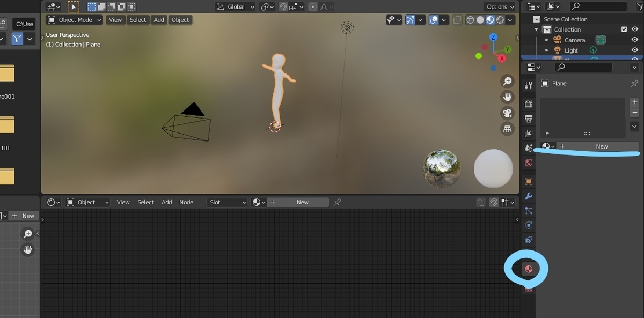The height and width of the screenshot is (318, 644).
Task: Remove material slot with minus button
Action: tap(634, 113)
